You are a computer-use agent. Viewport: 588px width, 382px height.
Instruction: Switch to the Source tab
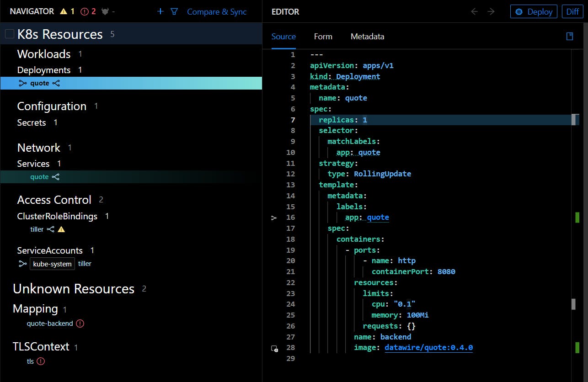point(283,37)
